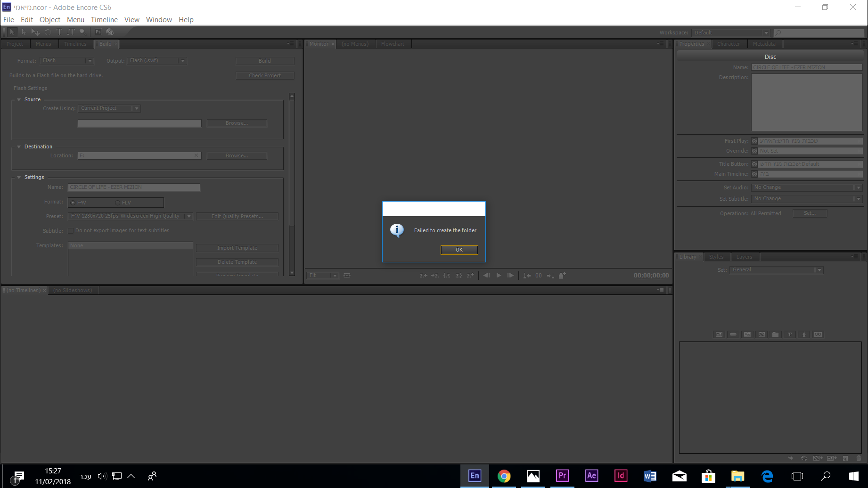Open the Workspace dropdown
Image resolution: width=868 pixels, height=488 pixels.
pos(731,33)
